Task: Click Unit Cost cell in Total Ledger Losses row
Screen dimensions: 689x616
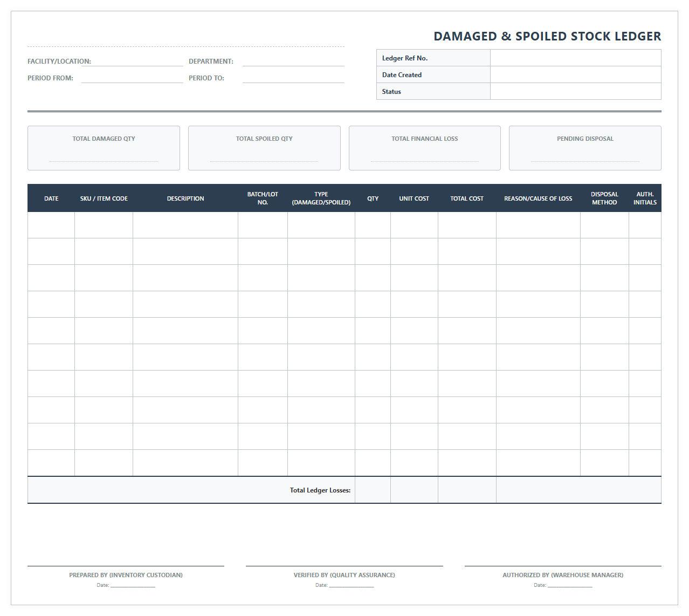Action: pos(414,490)
